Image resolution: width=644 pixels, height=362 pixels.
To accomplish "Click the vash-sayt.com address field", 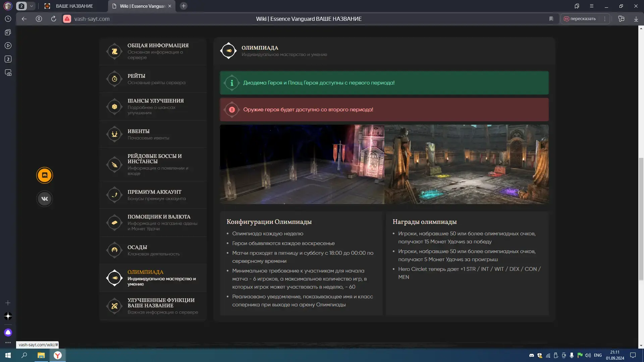I will pos(92,19).
